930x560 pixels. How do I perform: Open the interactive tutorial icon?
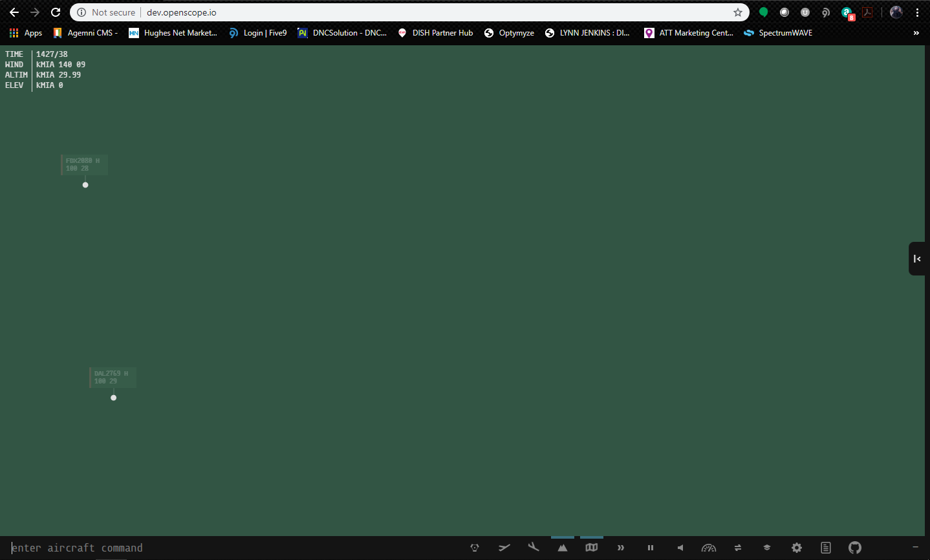pyautogui.click(x=474, y=548)
